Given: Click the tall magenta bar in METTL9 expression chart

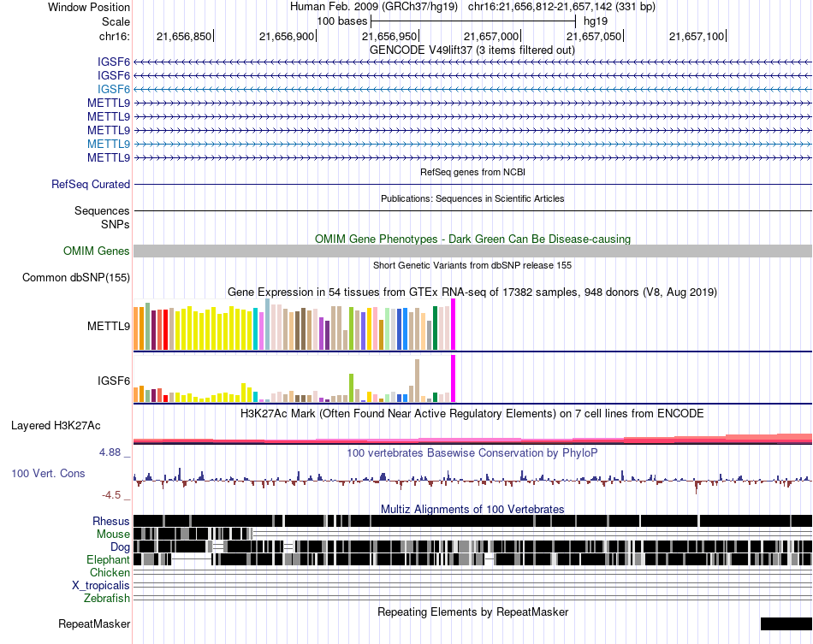Looking at the screenshot, I should click(454, 324).
